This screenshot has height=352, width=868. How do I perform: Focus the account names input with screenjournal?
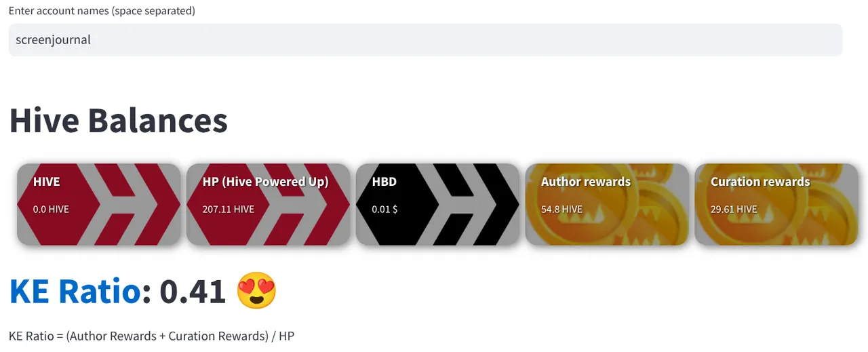click(425, 40)
